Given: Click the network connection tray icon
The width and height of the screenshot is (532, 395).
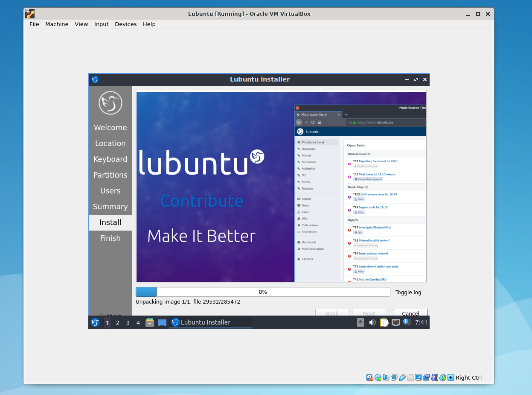Looking at the screenshot, I should pos(396,322).
